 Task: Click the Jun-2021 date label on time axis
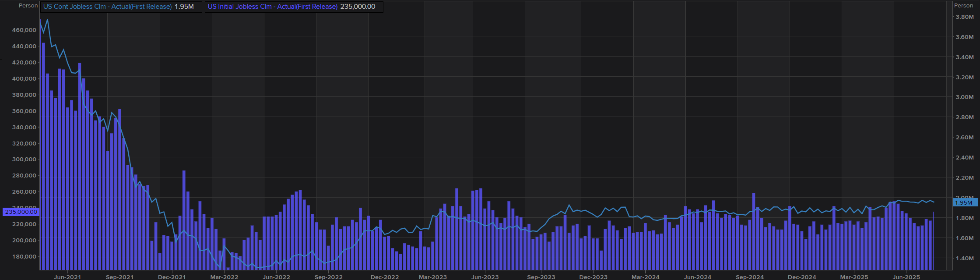pos(67,277)
